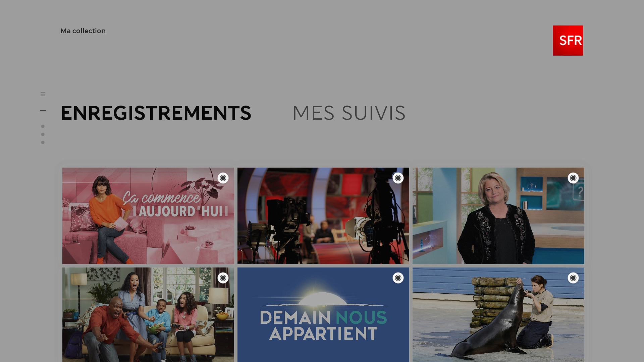Jump to third dot in sidebar navigation

[43, 142]
